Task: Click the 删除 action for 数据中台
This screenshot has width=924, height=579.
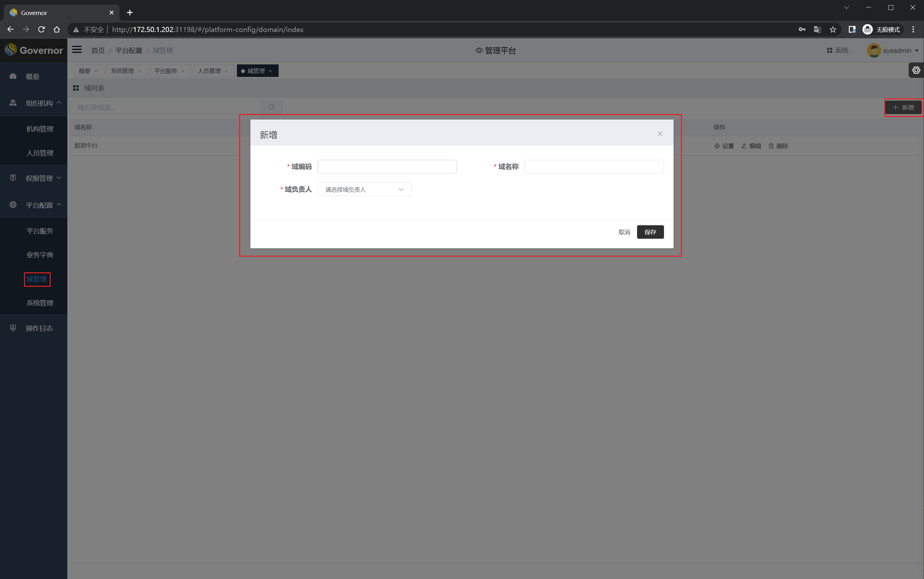Action: pyautogui.click(x=778, y=146)
